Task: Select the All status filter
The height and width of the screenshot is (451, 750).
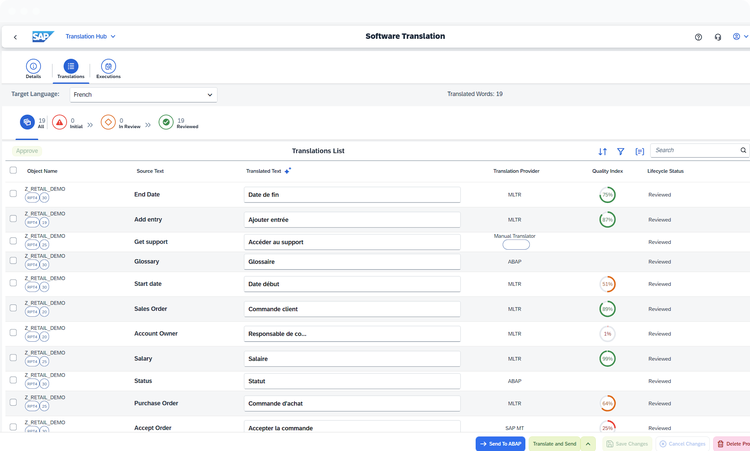Action: coord(32,122)
